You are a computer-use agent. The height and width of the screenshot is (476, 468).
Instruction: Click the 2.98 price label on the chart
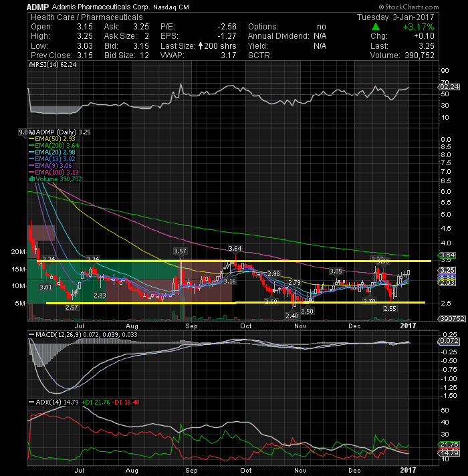[x=273, y=273]
